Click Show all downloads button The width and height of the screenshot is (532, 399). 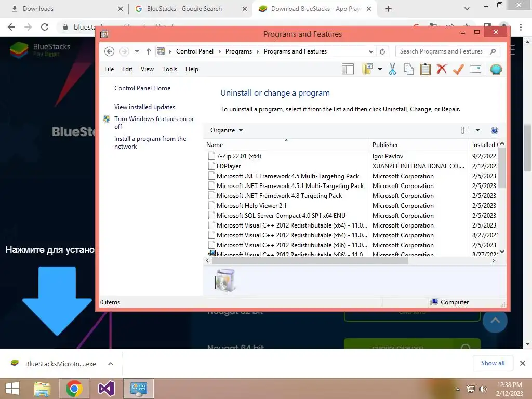493,363
